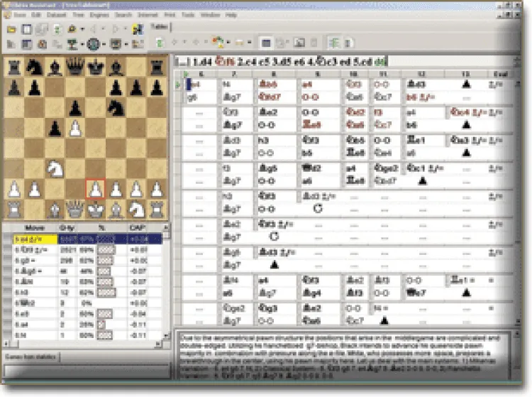
Task: Click the green tree icon at the right of the table toolbar
Action: [334, 43]
